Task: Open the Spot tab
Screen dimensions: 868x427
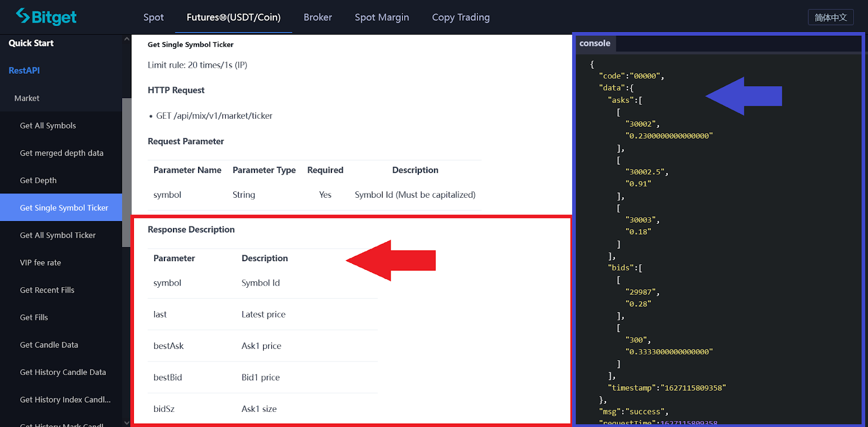Action: coord(154,17)
